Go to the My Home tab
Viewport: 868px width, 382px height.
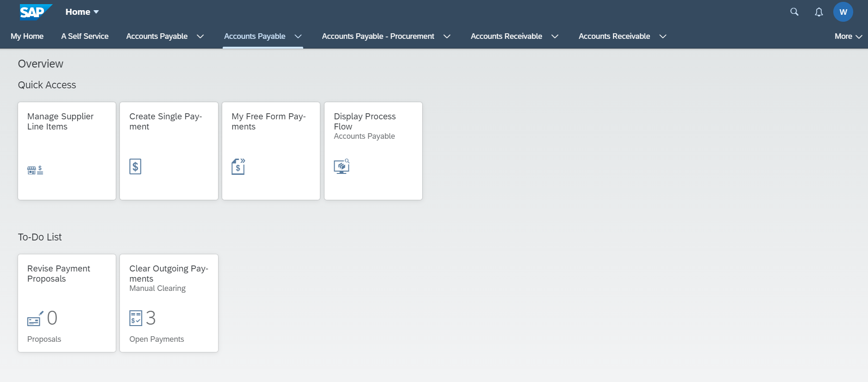click(27, 36)
